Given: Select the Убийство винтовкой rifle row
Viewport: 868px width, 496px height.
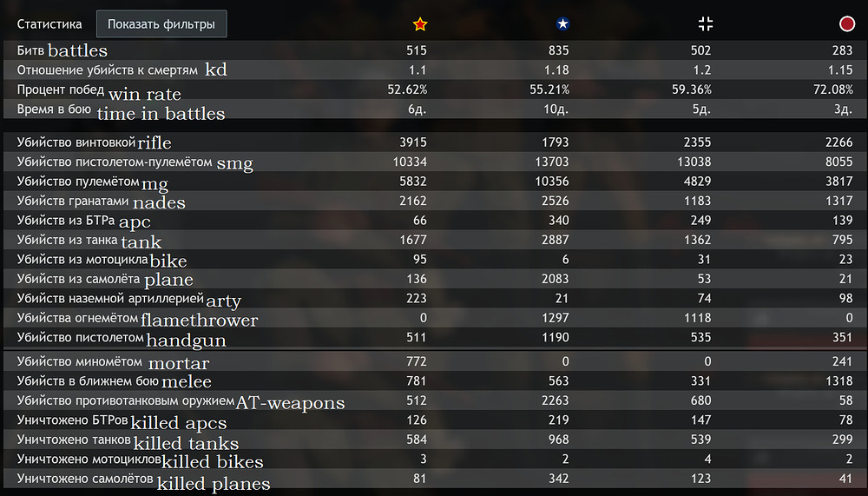Looking at the screenshot, I should click(x=94, y=142).
